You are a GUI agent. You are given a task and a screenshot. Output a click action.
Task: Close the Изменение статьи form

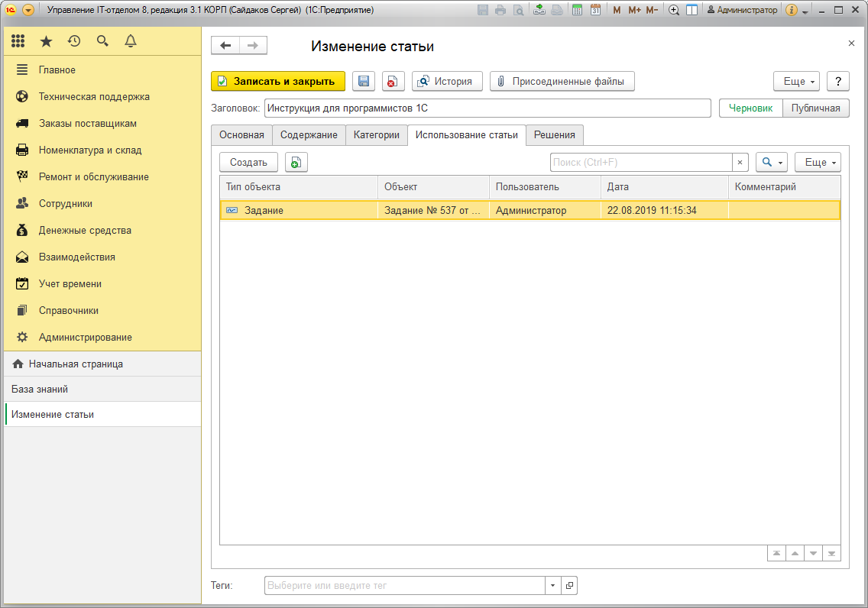coord(851,43)
